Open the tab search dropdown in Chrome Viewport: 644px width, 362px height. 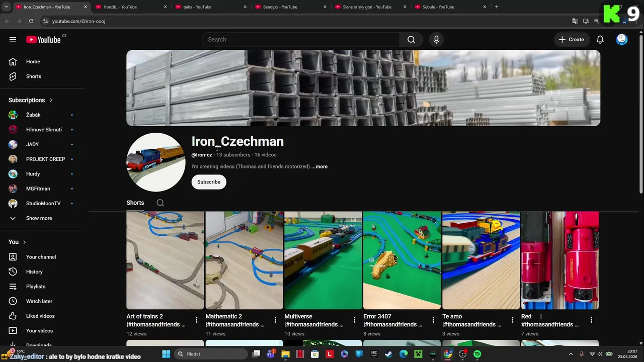[x=6, y=7]
